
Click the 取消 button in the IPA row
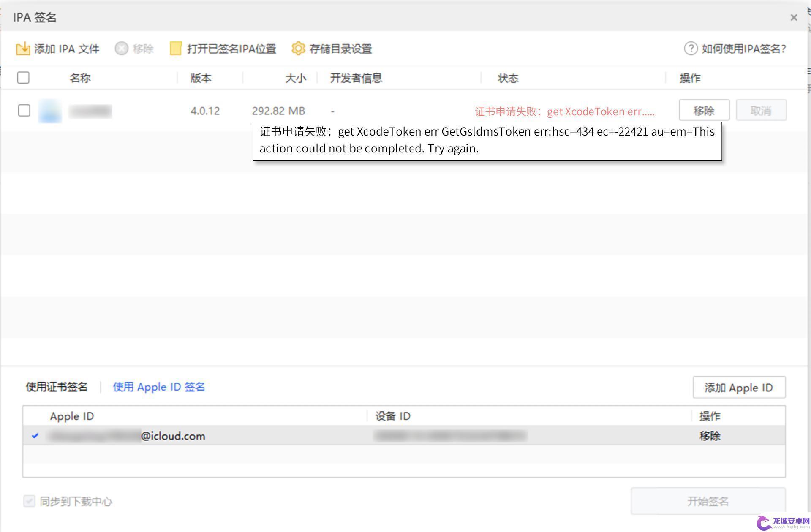pos(761,111)
